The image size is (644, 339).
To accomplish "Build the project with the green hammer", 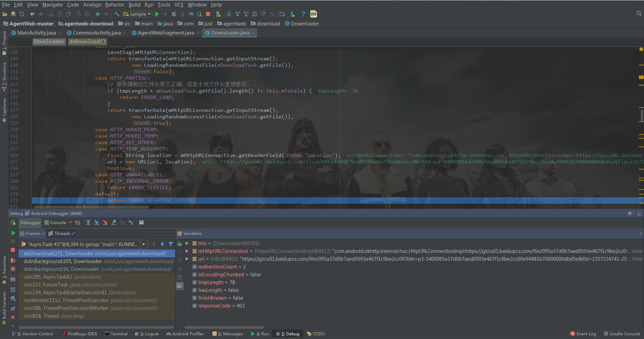I will [x=116, y=14].
